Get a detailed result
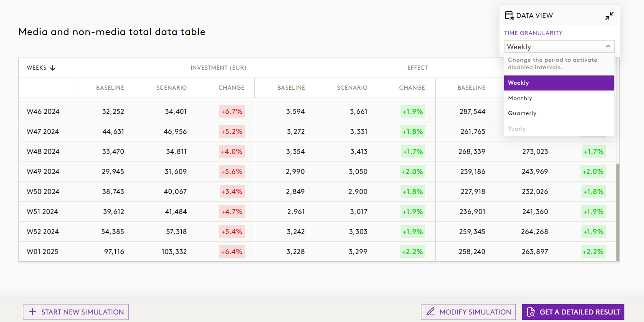644x322 pixels. [x=573, y=312]
